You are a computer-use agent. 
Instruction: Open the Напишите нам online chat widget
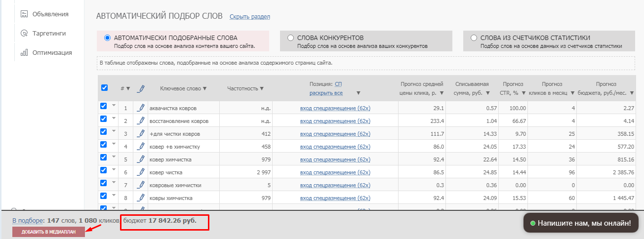(x=580, y=223)
